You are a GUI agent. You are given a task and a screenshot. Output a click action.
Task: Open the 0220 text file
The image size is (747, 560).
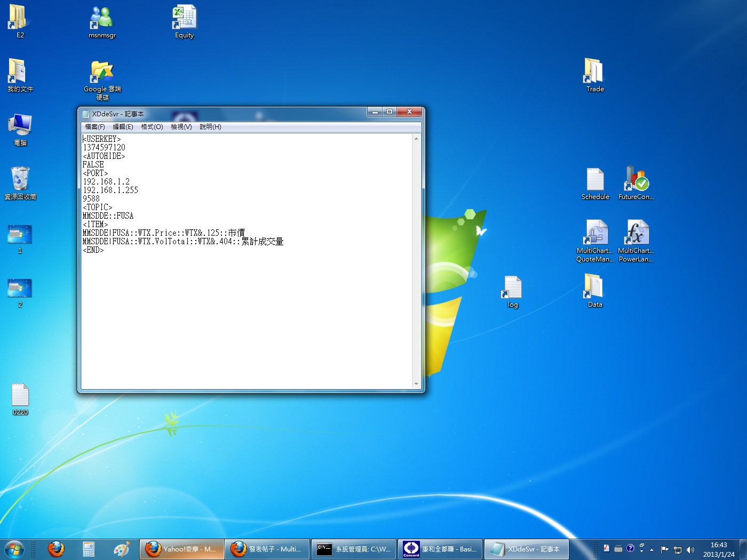(20, 398)
